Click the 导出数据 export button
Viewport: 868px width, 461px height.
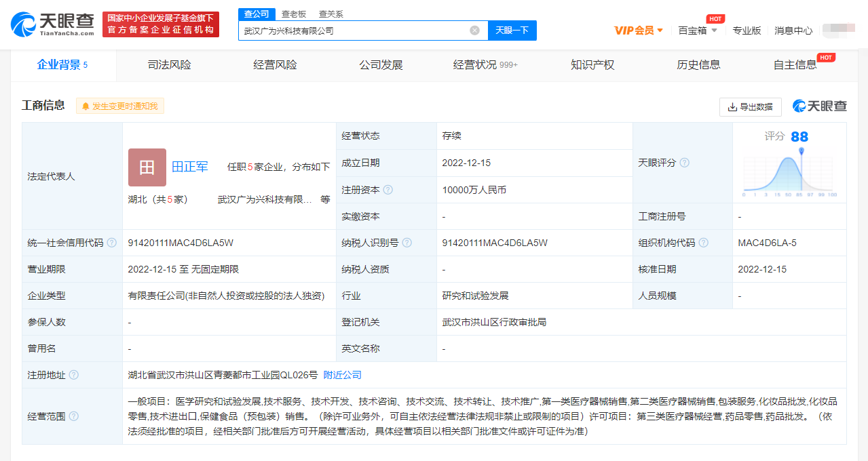pyautogui.click(x=751, y=107)
